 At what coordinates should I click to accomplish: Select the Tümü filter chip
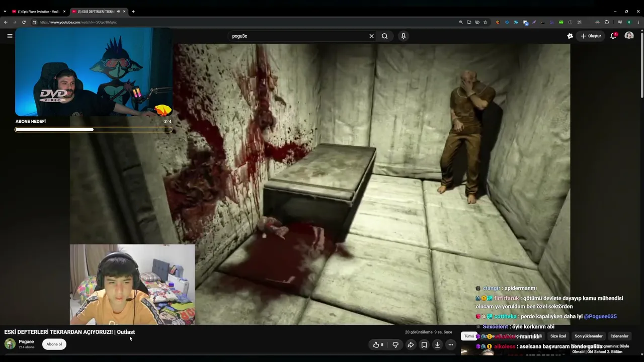[469, 336]
